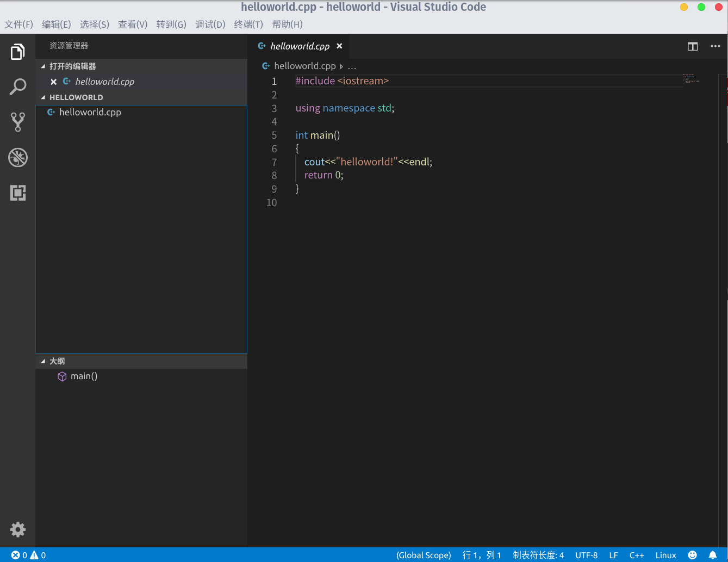Click line number 1 in the gutter

tap(274, 81)
